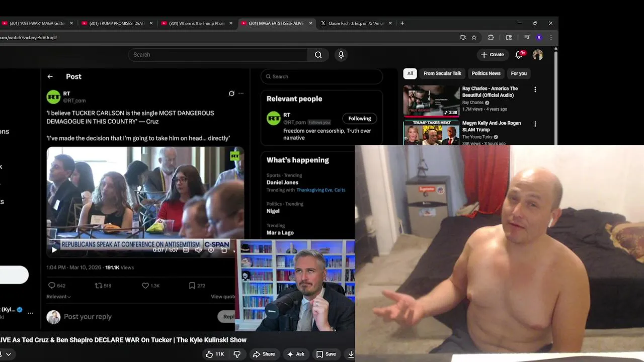Click the Nigel trending topic
644x362 pixels.
273,211
